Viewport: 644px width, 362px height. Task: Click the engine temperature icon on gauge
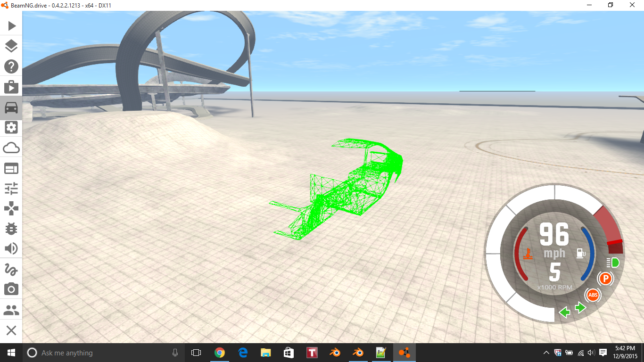[x=529, y=253]
